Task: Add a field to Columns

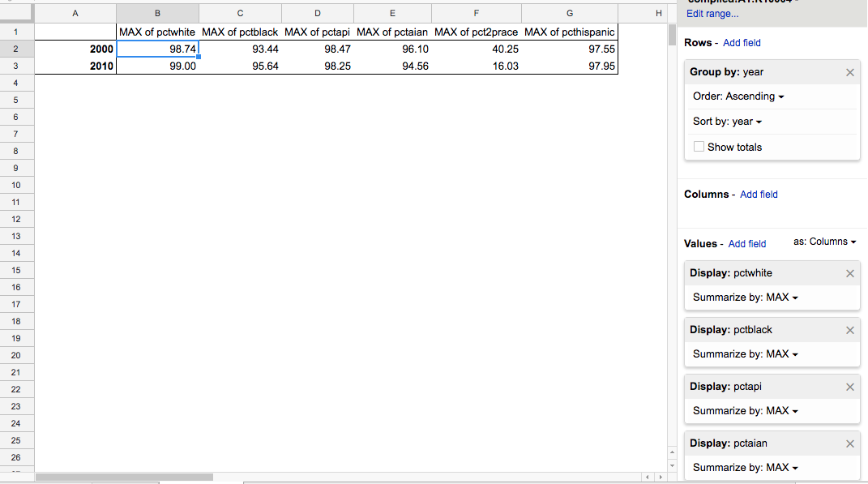Action: tap(759, 195)
